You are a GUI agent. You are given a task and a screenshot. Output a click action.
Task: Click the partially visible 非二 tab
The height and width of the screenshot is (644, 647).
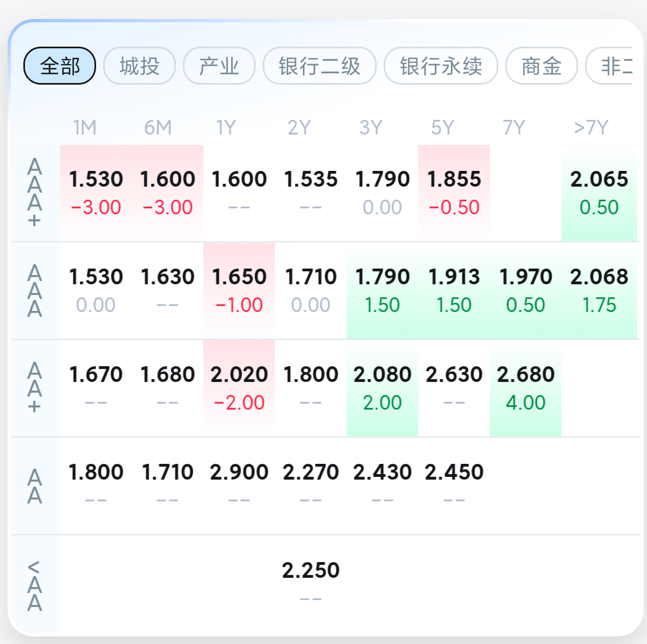(610, 66)
